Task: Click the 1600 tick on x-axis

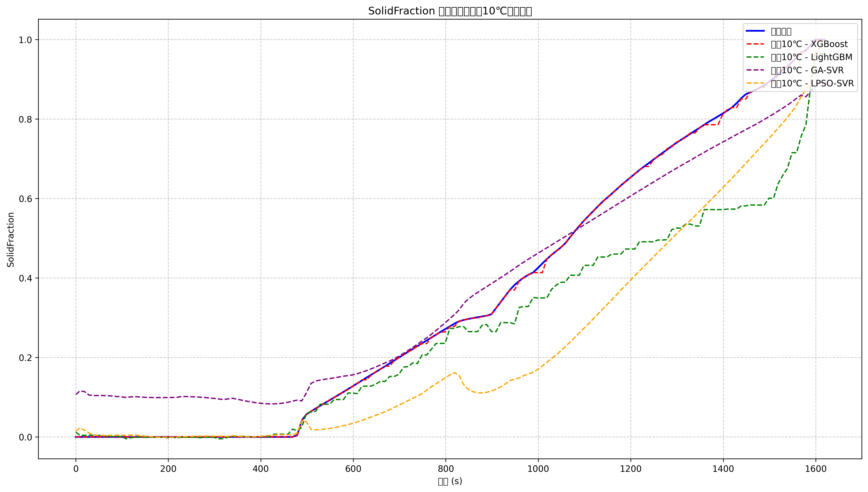Action: pyautogui.click(x=816, y=469)
